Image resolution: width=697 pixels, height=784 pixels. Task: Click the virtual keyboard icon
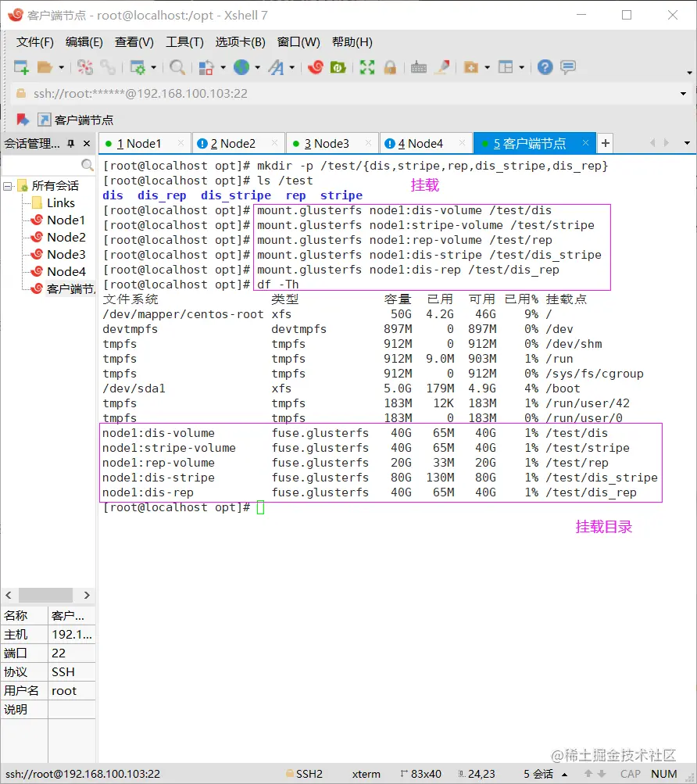(419, 67)
